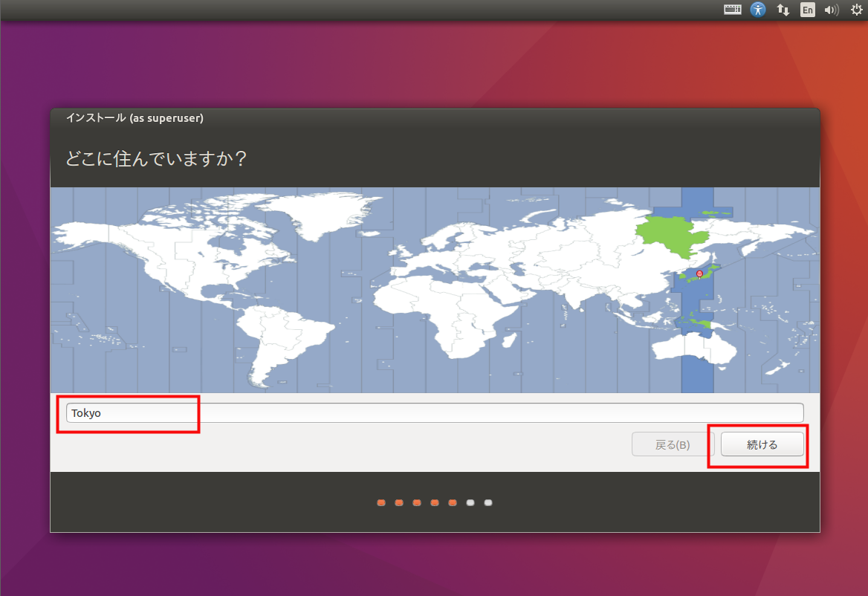
Task: Open the En input language indicator
Action: [x=808, y=10]
